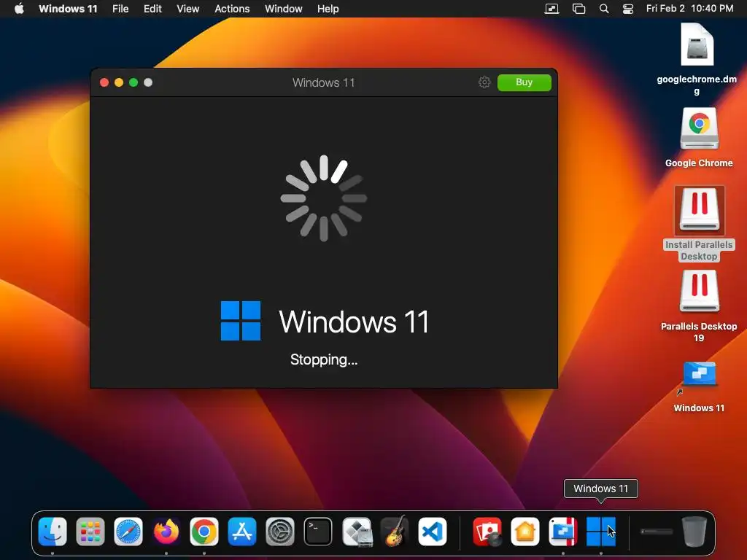Select Install Parallels Desktop volume icon

pyautogui.click(x=700, y=211)
